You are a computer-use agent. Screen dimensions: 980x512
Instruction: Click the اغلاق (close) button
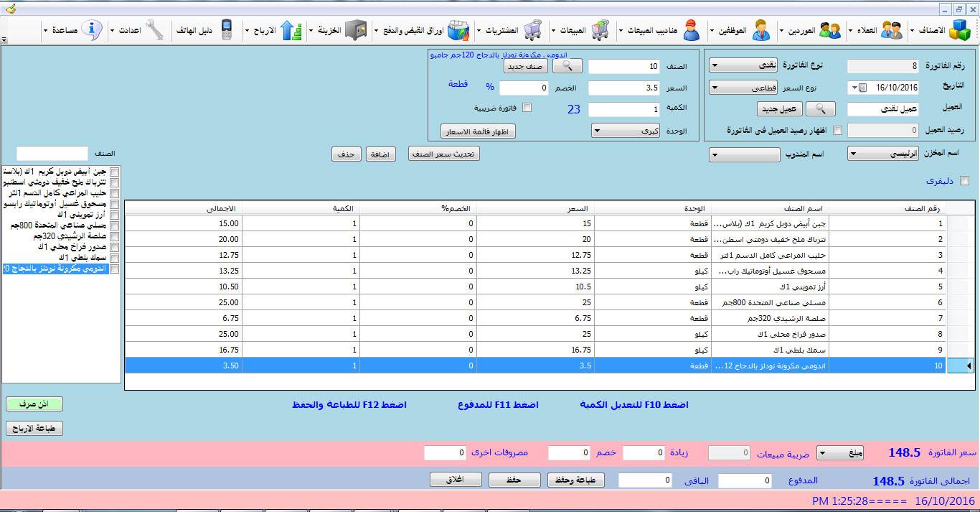456,480
